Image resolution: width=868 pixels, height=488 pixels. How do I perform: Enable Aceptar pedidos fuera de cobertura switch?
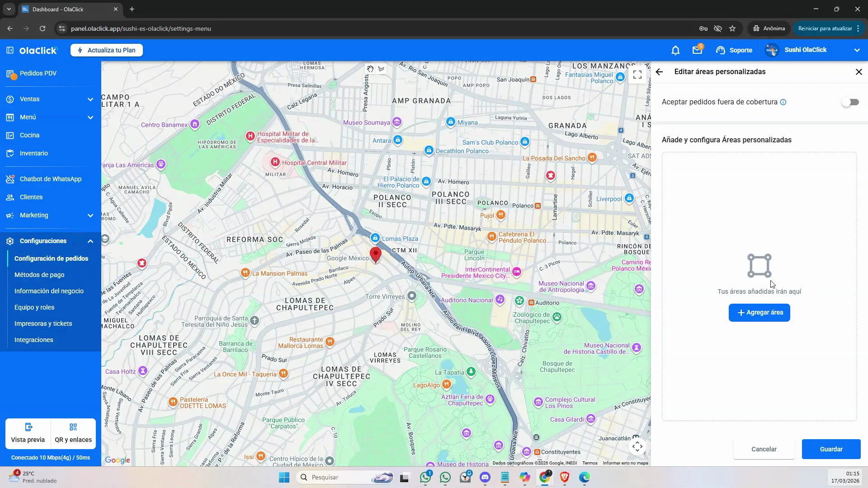click(850, 102)
